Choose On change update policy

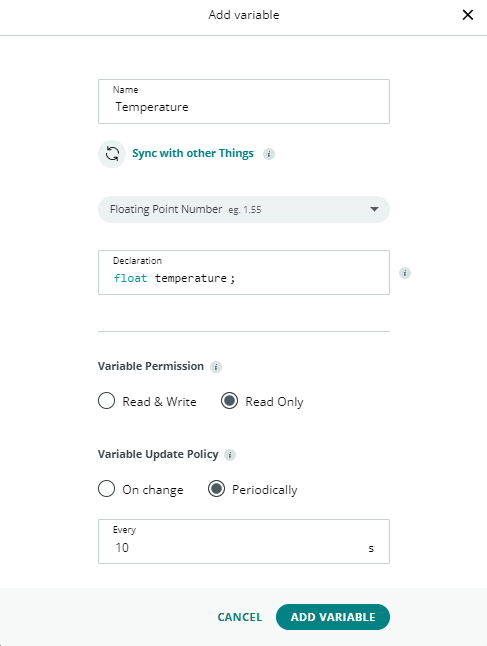tap(106, 489)
